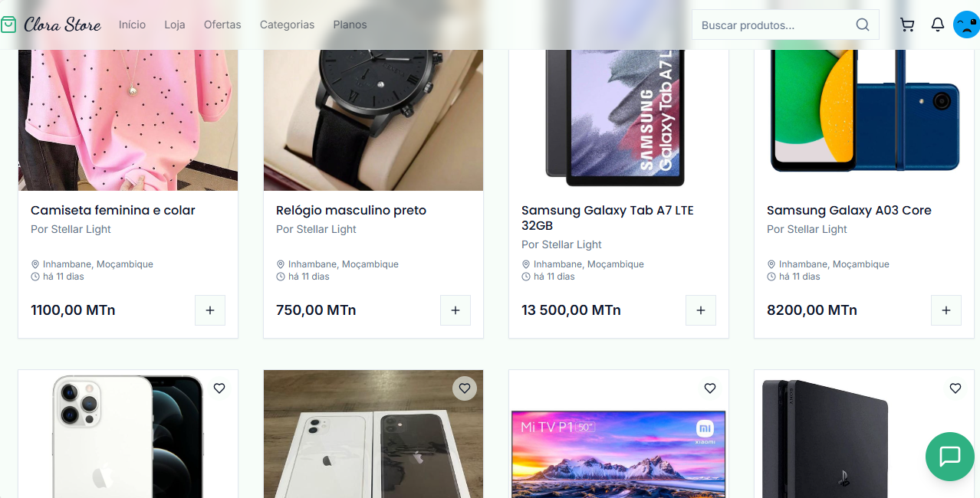The image size is (980, 498).
Task: Click the search magnifier icon
Action: click(862, 24)
